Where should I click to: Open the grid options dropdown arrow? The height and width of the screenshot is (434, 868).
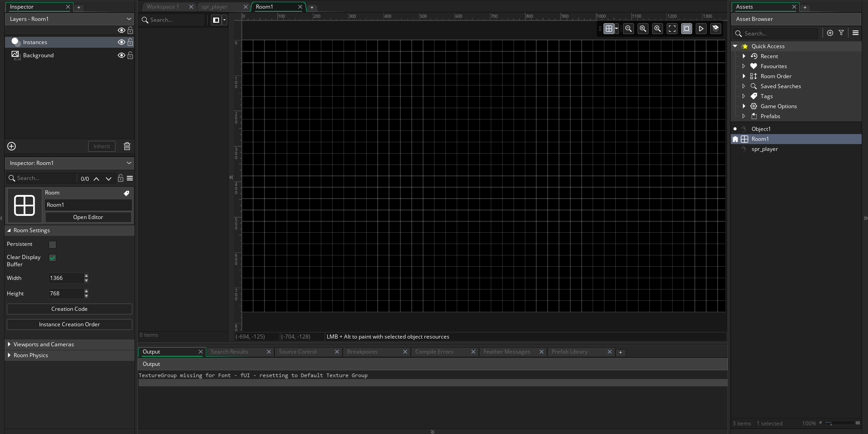pyautogui.click(x=617, y=29)
